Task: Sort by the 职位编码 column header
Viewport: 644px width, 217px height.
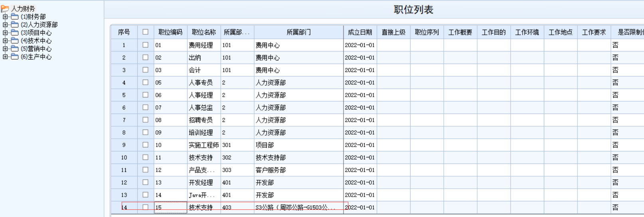Action: (x=170, y=32)
